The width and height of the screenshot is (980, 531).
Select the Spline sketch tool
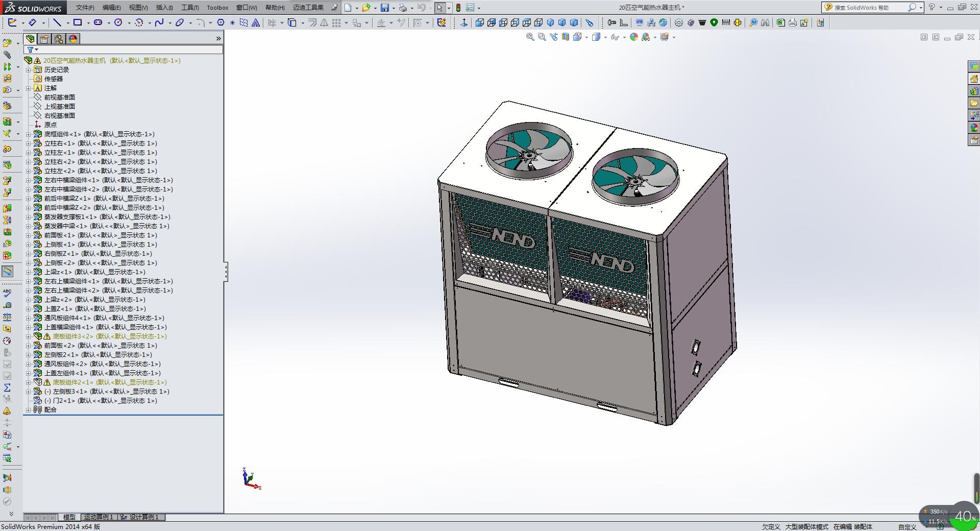[159, 22]
